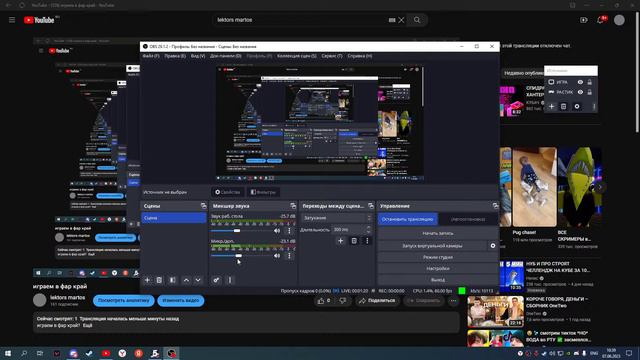Open Pug chase! short thumbnail

[534, 187]
